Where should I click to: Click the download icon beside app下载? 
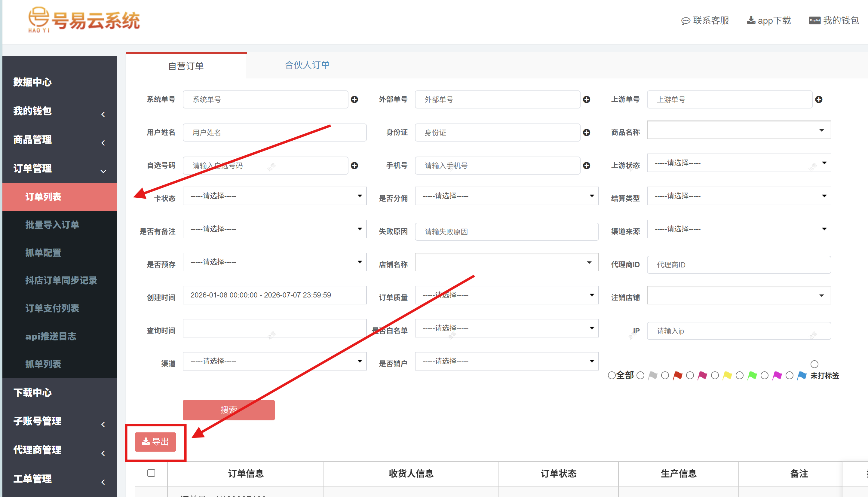pos(751,20)
